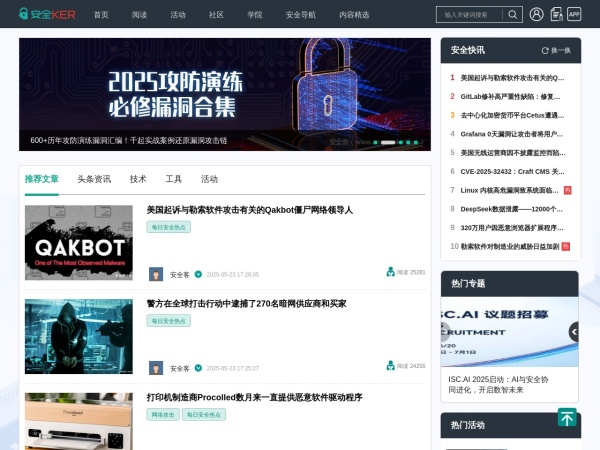Click 每日安全热点 tag on Procolled article
600x450 pixels.
[x=204, y=414]
